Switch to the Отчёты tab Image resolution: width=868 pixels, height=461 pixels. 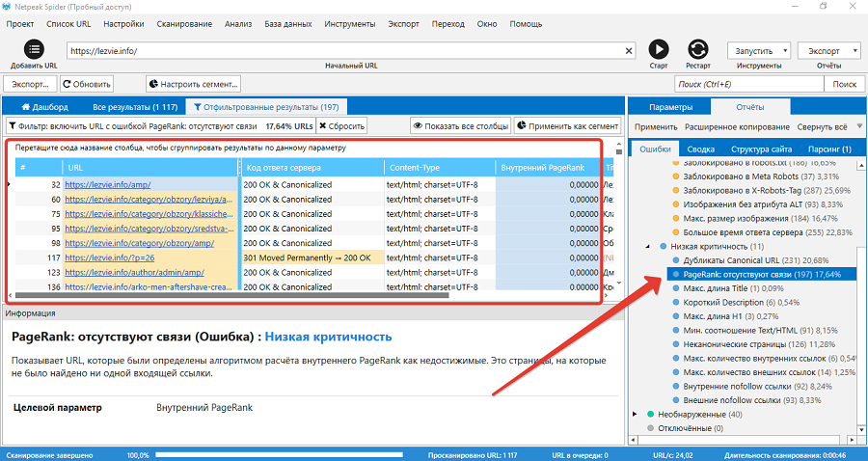point(750,107)
